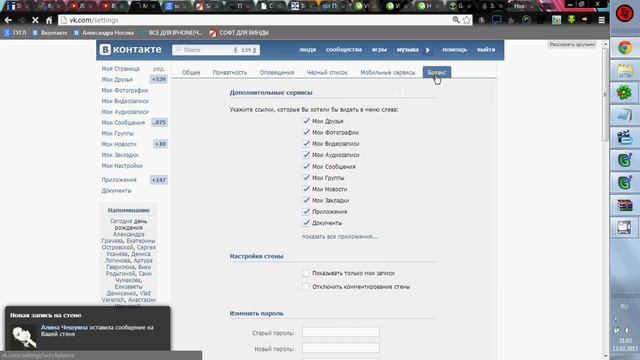Open the browser home page icon
640x360 pixels.
click(x=49, y=20)
